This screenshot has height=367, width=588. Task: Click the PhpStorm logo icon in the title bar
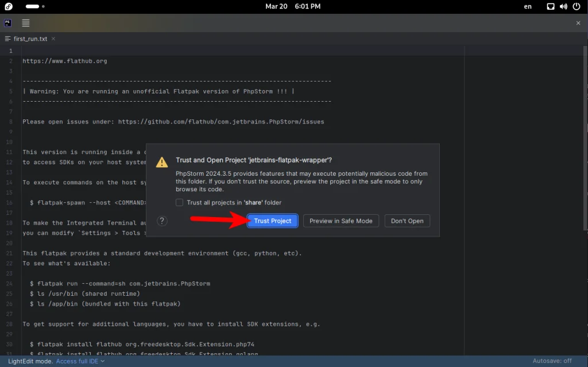7,23
